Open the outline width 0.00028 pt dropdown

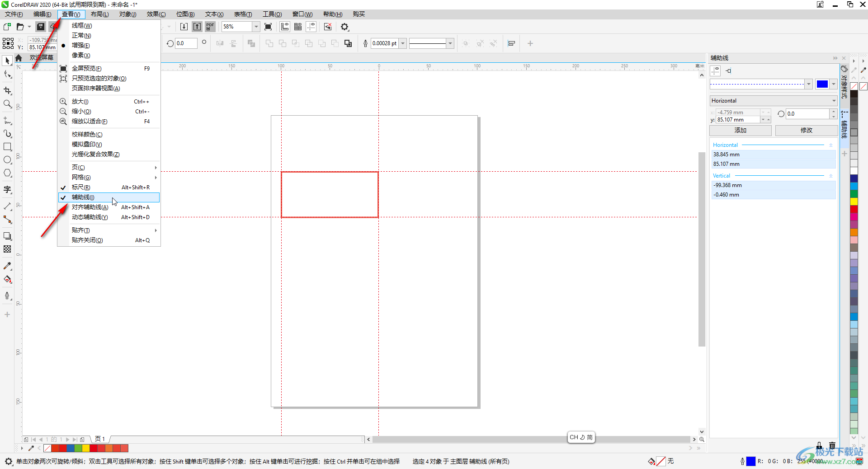403,43
